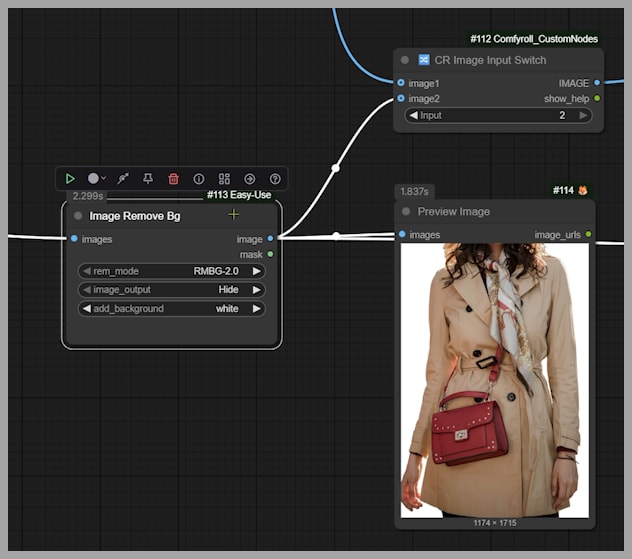Click the bypass node icon in the toolbar

pos(122,179)
